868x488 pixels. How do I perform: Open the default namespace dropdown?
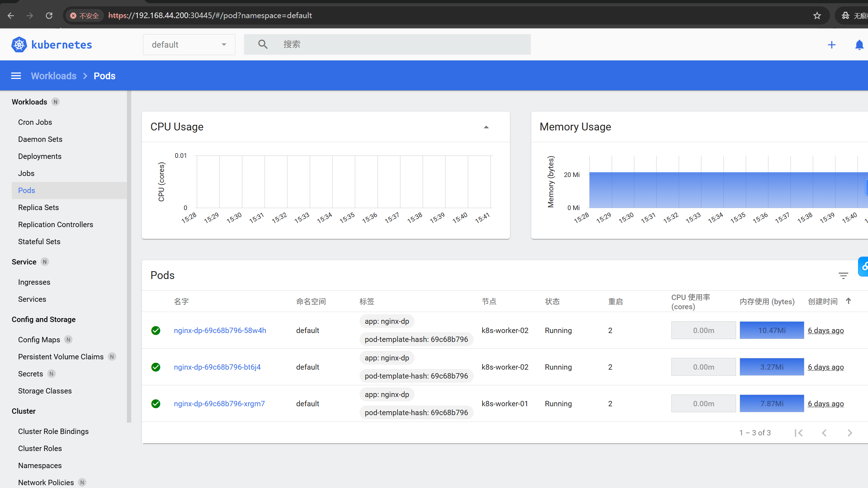[x=189, y=45]
